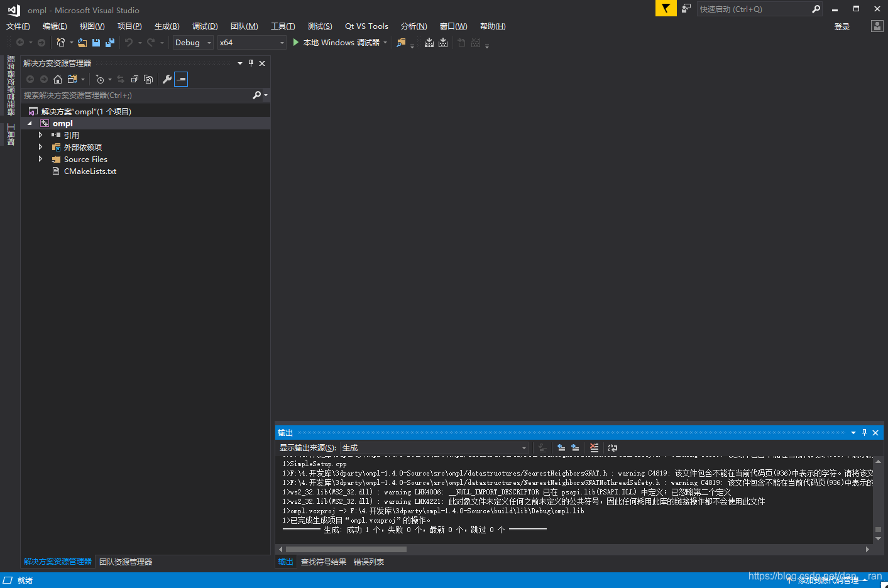Image resolution: width=888 pixels, height=588 pixels.
Task: Open the output source 生成 dropdown
Action: point(434,448)
